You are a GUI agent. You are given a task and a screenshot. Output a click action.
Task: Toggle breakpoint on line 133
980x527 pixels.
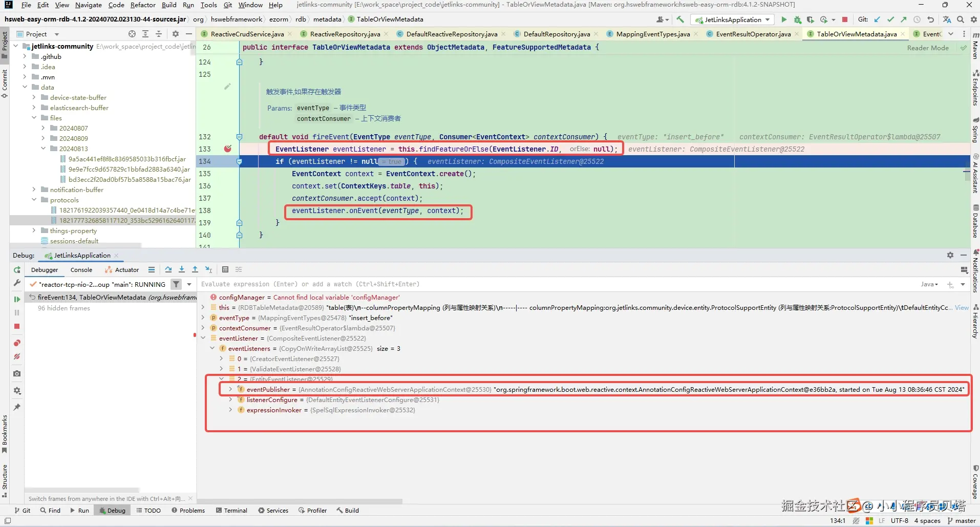click(x=228, y=149)
